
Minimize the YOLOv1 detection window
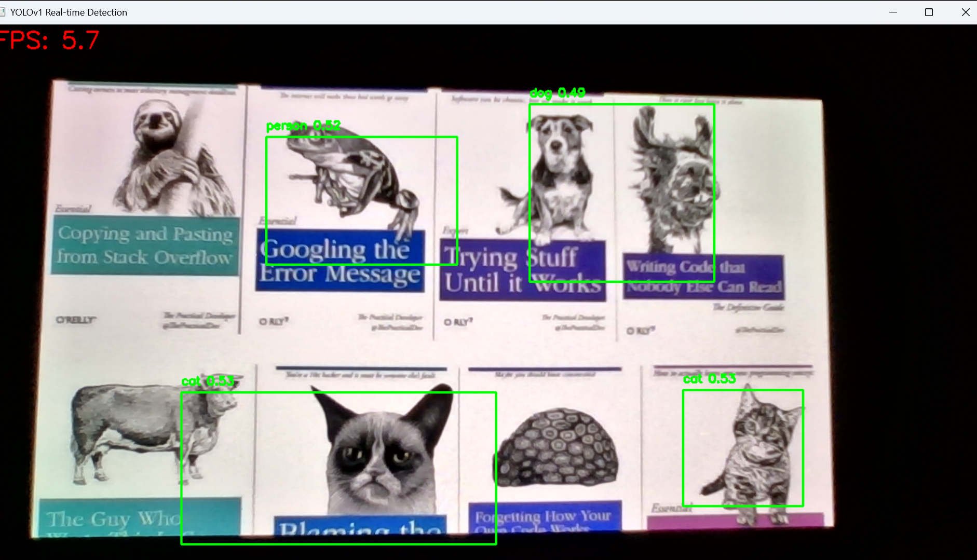(893, 12)
